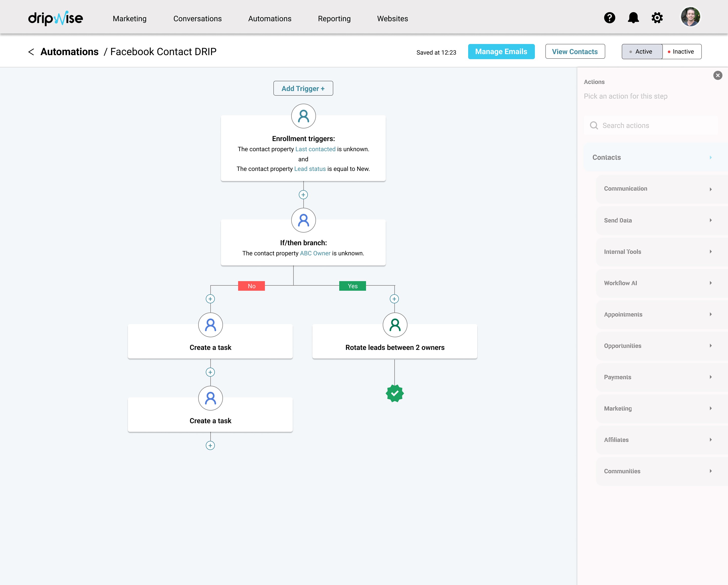
Task: Close the Actions side panel
Action: pos(718,75)
